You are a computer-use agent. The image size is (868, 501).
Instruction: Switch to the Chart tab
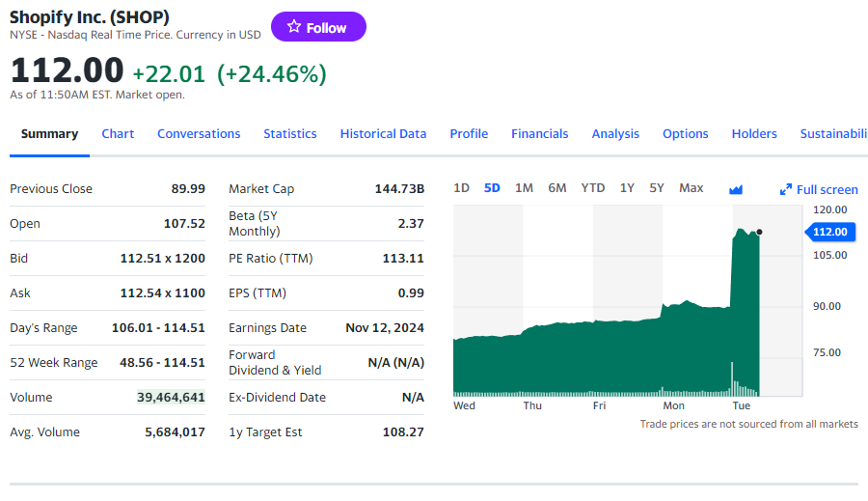[x=118, y=133]
